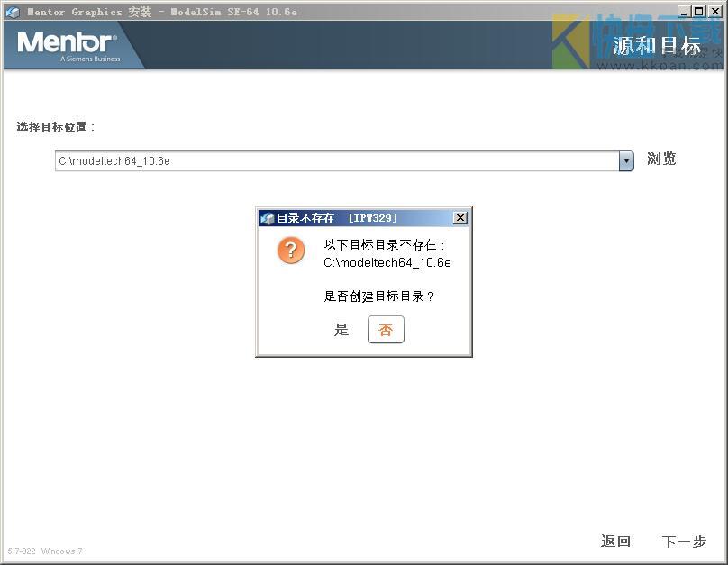
Task: Close the 目录不存在 dialog
Action: (x=460, y=218)
